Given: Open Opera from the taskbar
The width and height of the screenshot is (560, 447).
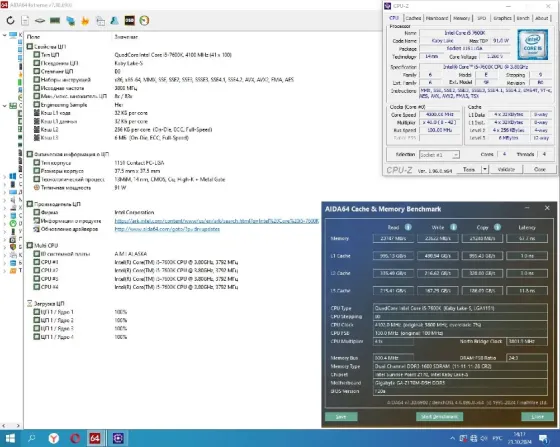Looking at the screenshot, I should 75,438.
